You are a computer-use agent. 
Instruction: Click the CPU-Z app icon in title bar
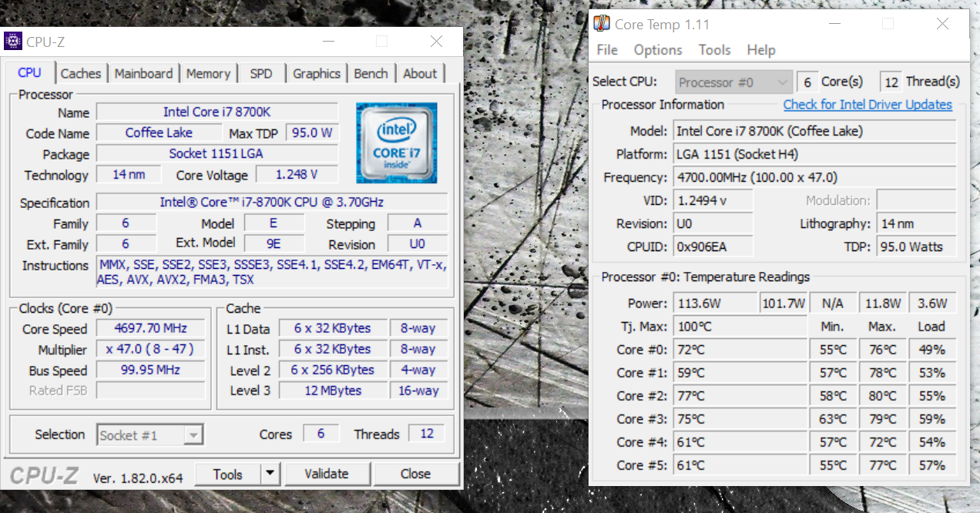pyautogui.click(x=13, y=41)
